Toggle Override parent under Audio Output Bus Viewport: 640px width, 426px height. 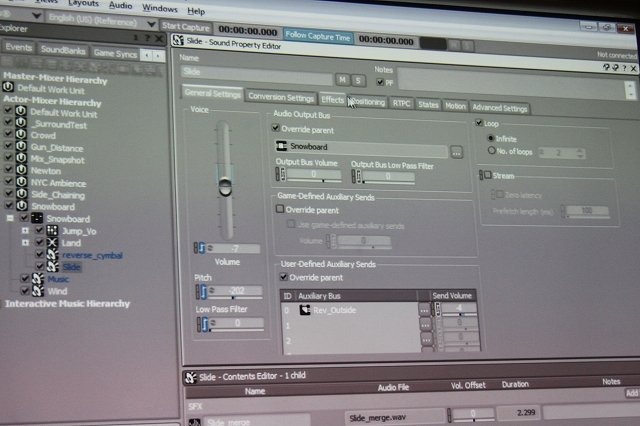pos(278,129)
